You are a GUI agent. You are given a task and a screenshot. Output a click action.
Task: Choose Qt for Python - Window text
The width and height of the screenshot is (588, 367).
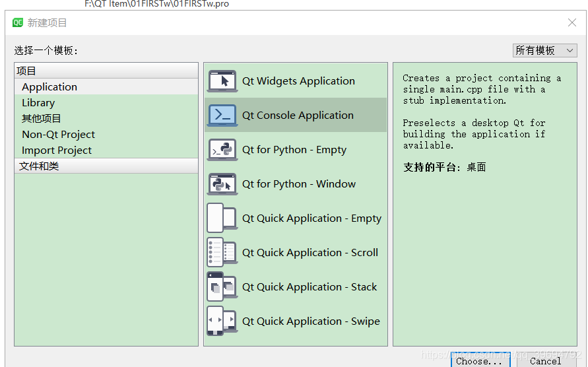click(299, 184)
